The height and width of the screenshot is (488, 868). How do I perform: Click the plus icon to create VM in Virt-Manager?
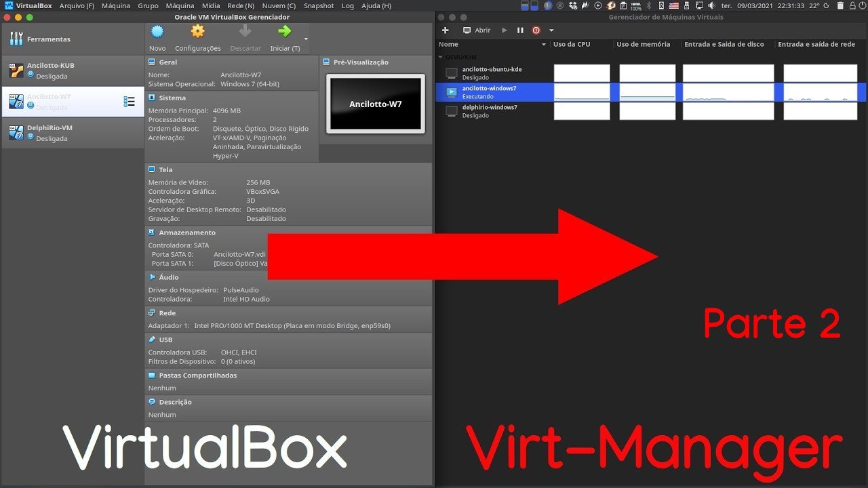[x=446, y=30]
